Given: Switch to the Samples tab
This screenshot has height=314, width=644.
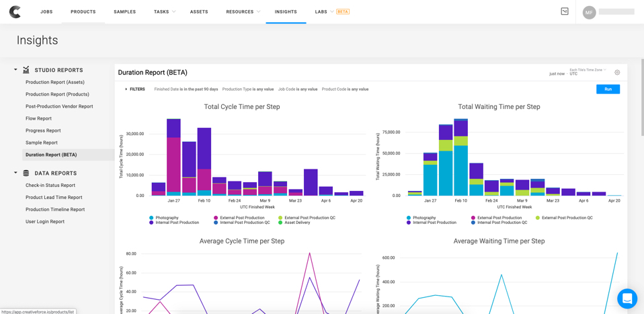Looking at the screenshot, I should pyautogui.click(x=124, y=12).
